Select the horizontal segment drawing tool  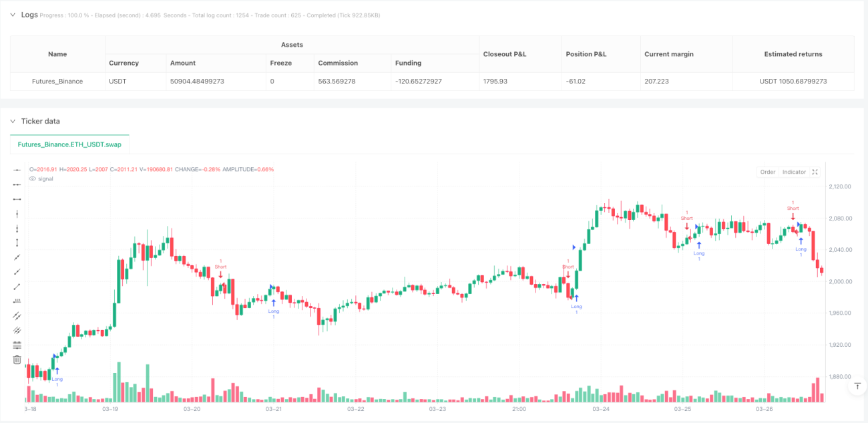coord(17,199)
